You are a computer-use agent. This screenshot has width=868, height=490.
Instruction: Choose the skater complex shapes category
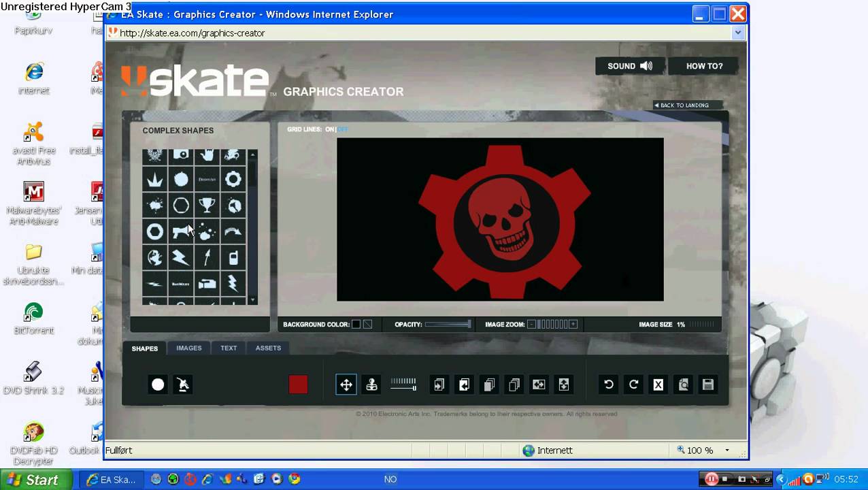pyautogui.click(x=183, y=385)
